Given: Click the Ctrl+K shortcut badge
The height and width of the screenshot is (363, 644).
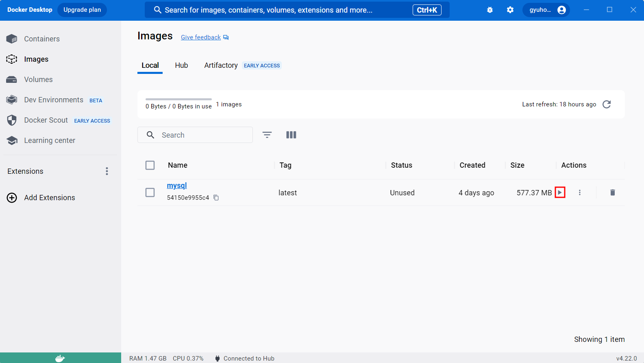Looking at the screenshot, I should (427, 10).
